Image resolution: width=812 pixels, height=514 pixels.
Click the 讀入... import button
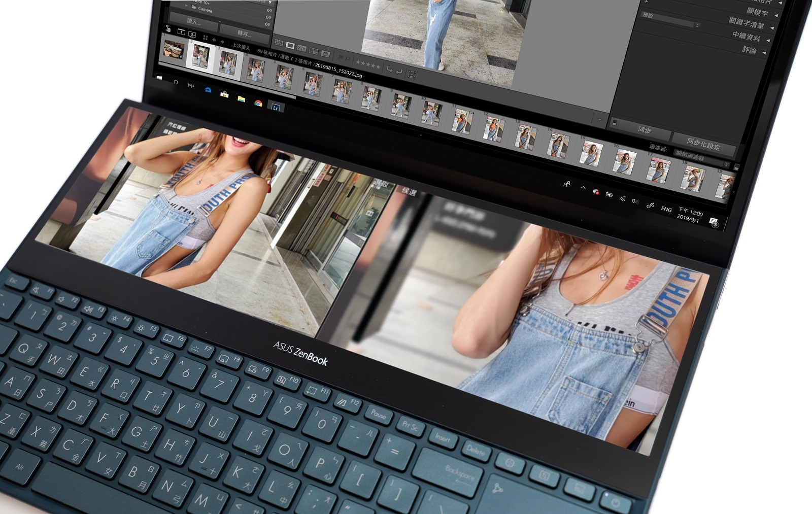193,21
